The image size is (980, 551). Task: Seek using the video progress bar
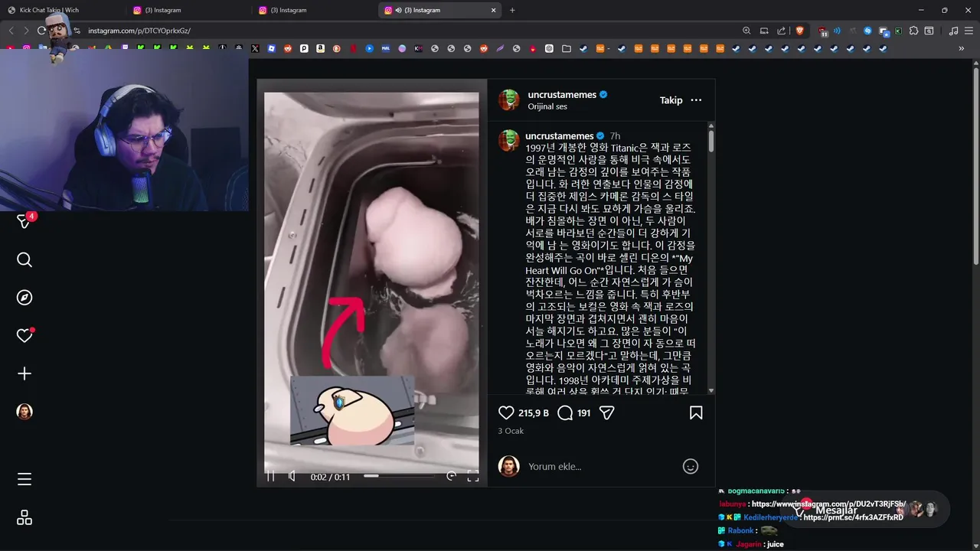click(399, 476)
